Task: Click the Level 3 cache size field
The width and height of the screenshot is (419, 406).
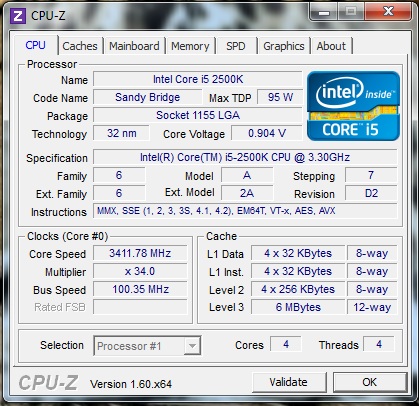Action: coord(298,307)
